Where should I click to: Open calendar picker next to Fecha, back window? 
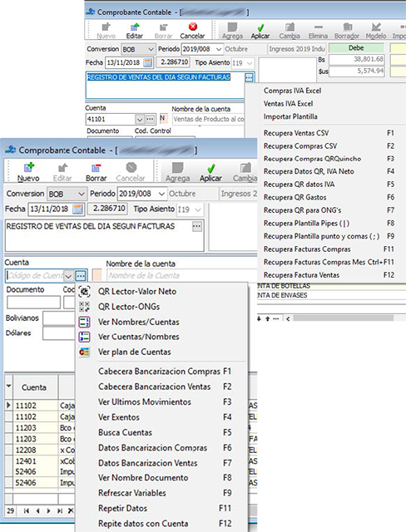pyautogui.click(x=147, y=62)
